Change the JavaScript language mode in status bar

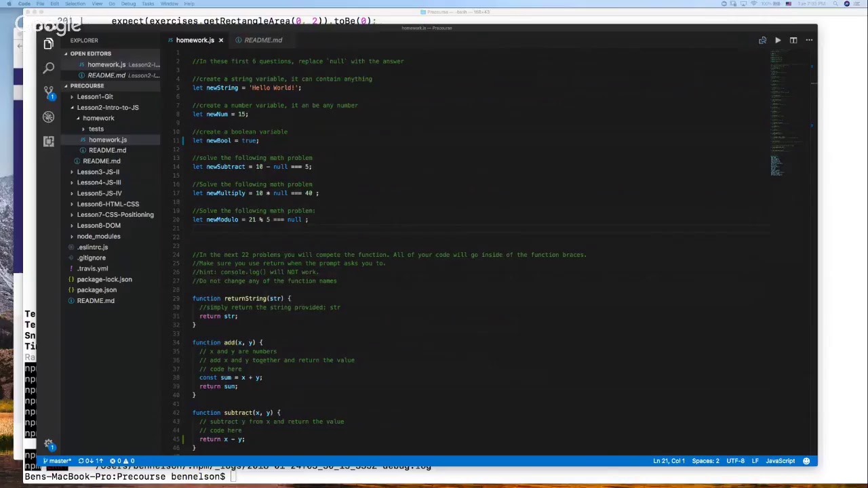click(x=780, y=461)
